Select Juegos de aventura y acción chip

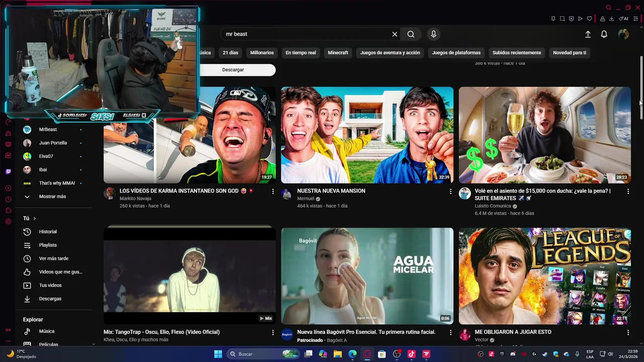point(390,53)
